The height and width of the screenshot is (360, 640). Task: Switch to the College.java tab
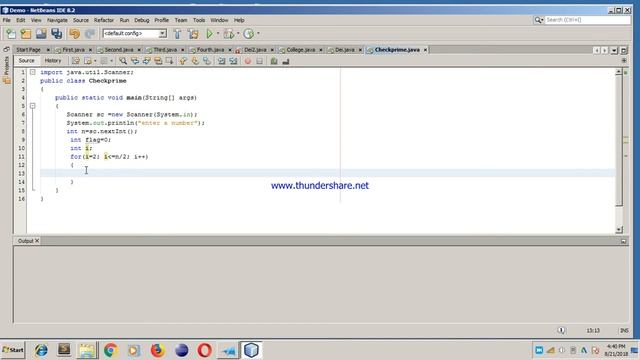300,50
